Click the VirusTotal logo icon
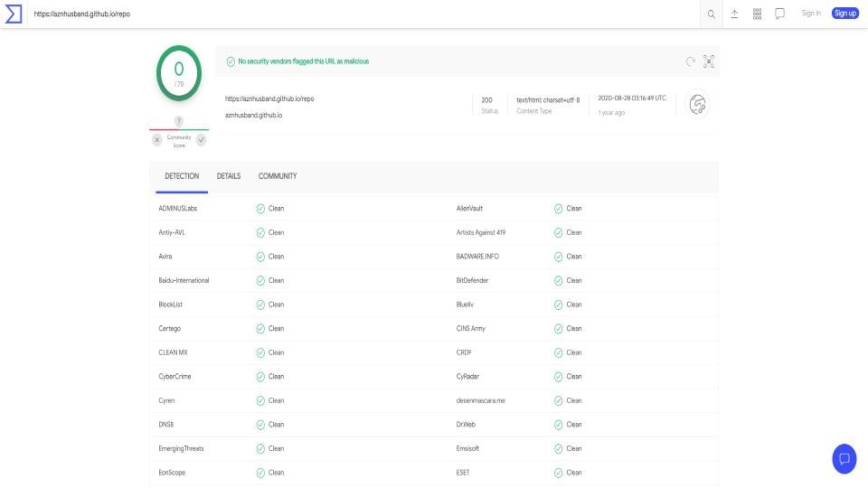 pyautogui.click(x=14, y=14)
